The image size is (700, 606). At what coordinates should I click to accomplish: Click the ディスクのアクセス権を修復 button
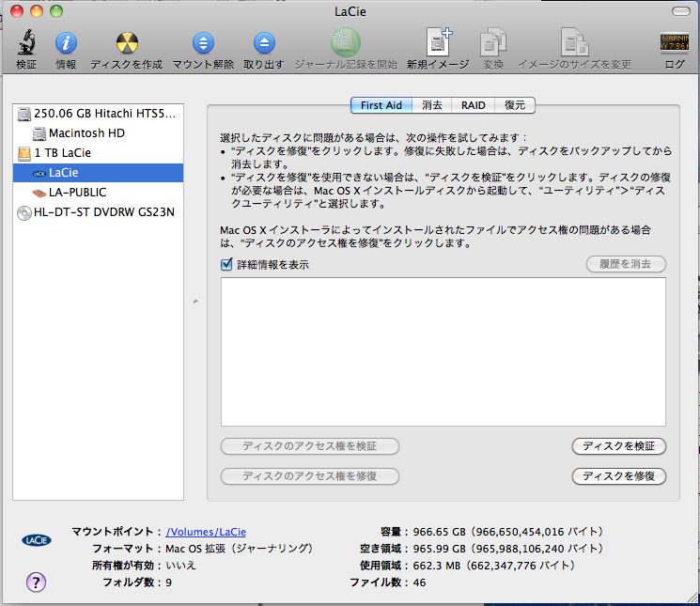(x=310, y=475)
